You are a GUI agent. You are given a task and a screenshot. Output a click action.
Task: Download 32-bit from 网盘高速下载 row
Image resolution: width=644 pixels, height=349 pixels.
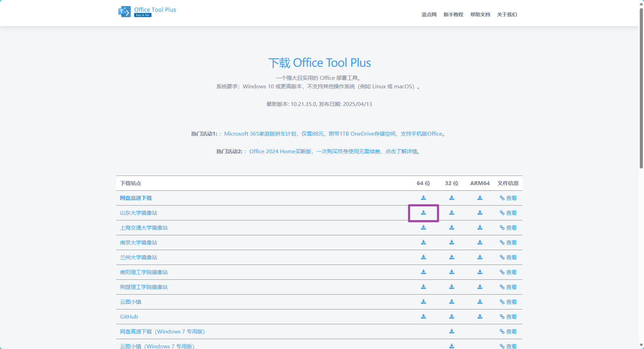pyautogui.click(x=452, y=198)
